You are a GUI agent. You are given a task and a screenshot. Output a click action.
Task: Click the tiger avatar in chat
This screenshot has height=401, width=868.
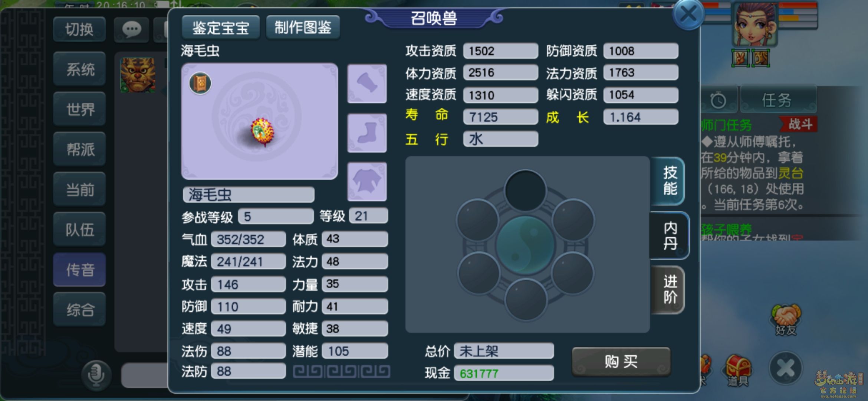coord(138,75)
